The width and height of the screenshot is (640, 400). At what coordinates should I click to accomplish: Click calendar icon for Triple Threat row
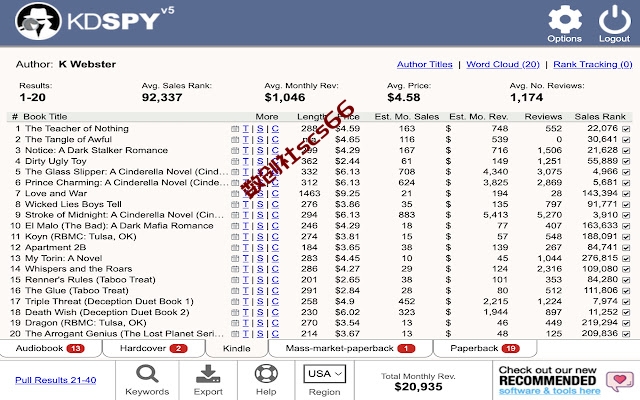[x=235, y=302]
